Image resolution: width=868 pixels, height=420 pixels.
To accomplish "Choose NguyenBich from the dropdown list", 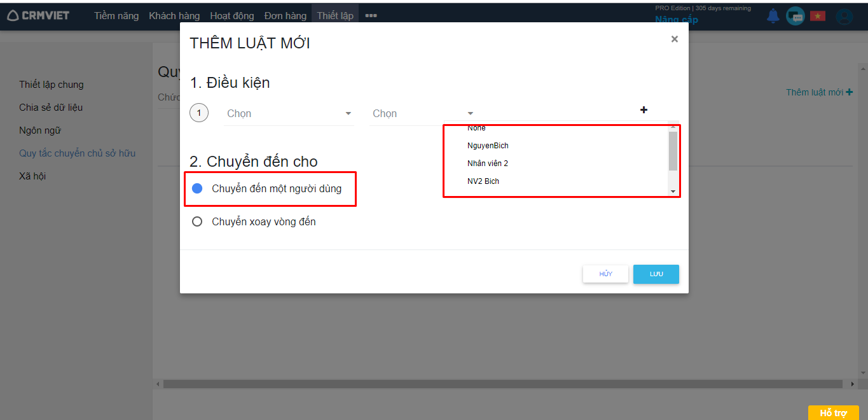I will pos(488,146).
